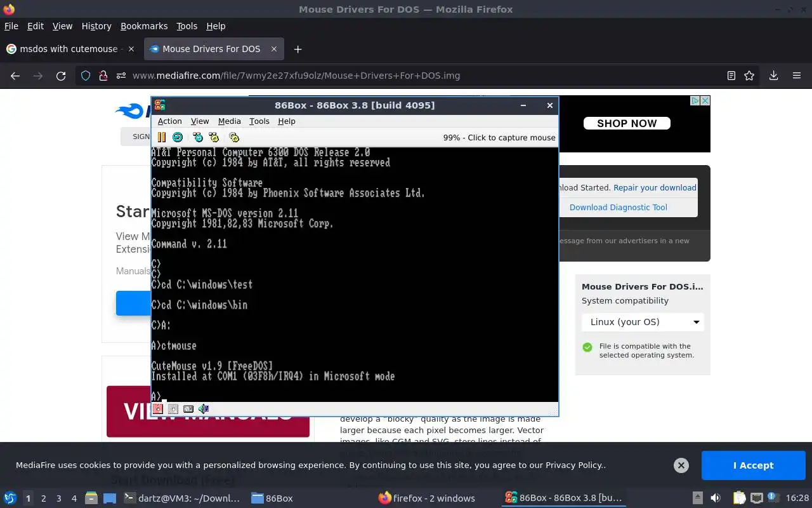Open the taskbar start menu icon
Image resolution: width=812 pixels, height=508 pixels.
tap(10, 498)
